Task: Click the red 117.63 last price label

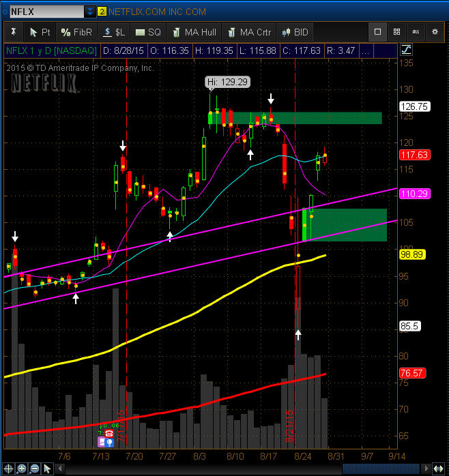Action: point(414,155)
